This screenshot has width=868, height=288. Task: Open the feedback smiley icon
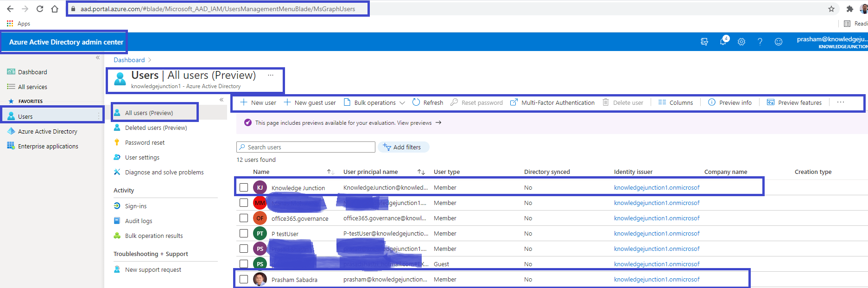[779, 42]
